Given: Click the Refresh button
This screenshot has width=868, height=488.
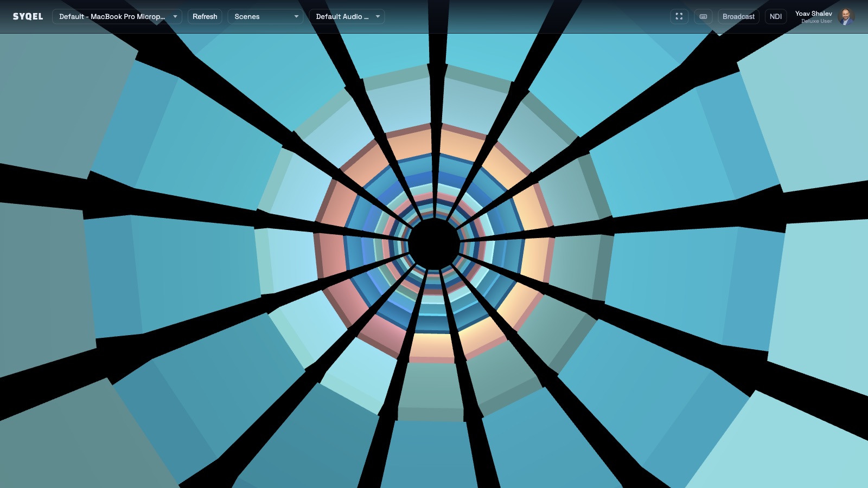Looking at the screenshot, I should coord(205,16).
